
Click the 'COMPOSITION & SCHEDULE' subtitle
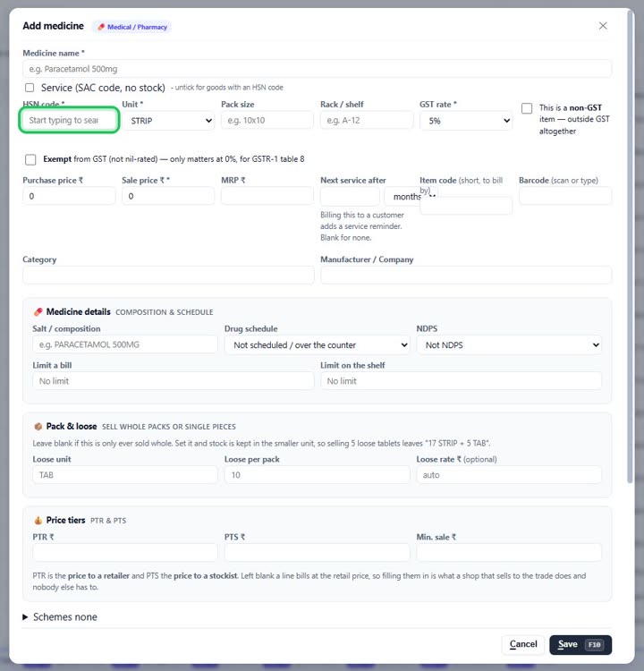coord(165,312)
